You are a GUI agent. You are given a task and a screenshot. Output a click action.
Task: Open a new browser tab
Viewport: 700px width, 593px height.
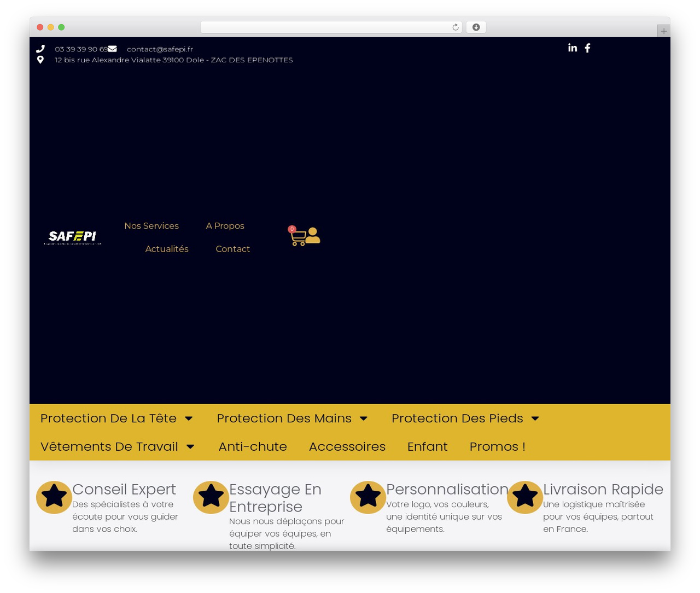664,31
